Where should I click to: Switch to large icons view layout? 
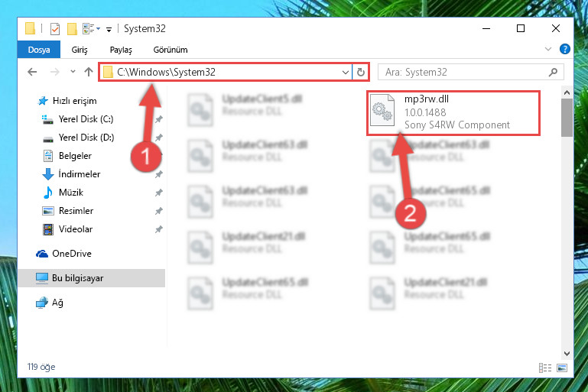562,368
